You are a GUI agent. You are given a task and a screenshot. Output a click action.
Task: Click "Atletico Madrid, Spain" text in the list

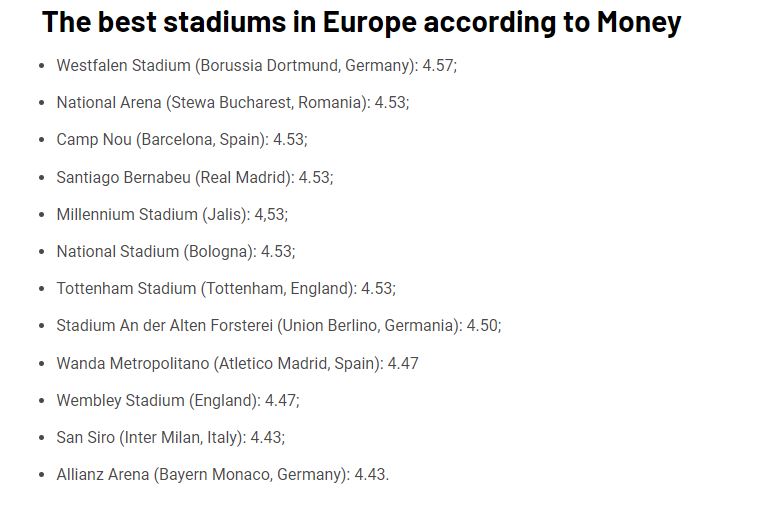click(x=298, y=363)
